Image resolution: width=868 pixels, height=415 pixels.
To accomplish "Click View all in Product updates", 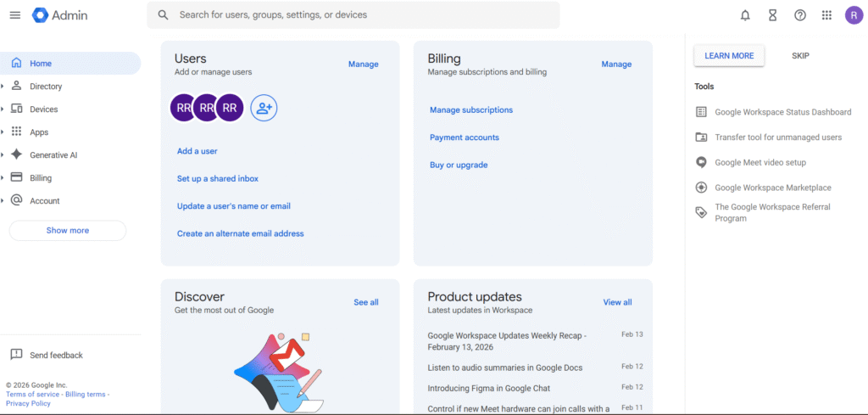I will (x=617, y=302).
